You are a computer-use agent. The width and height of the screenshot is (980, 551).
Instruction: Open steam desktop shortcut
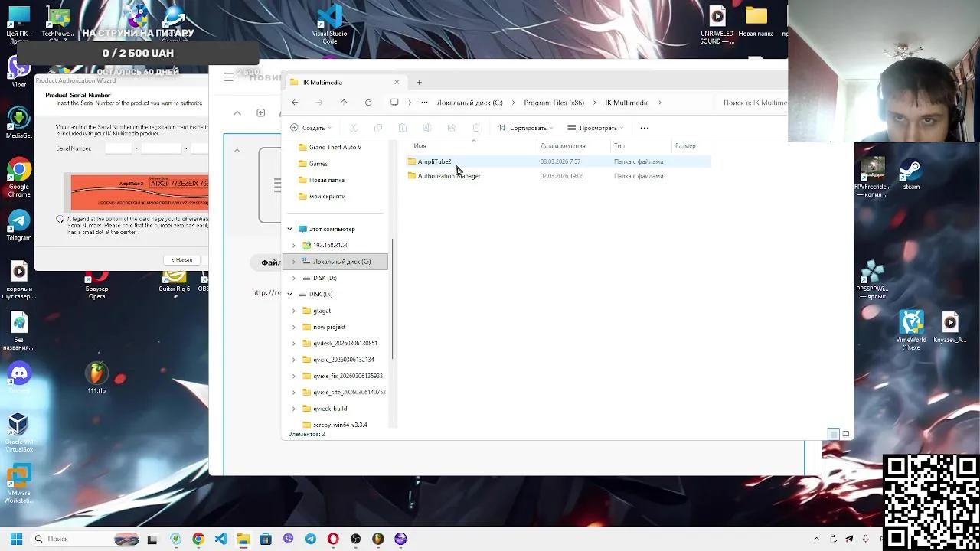[911, 174]
